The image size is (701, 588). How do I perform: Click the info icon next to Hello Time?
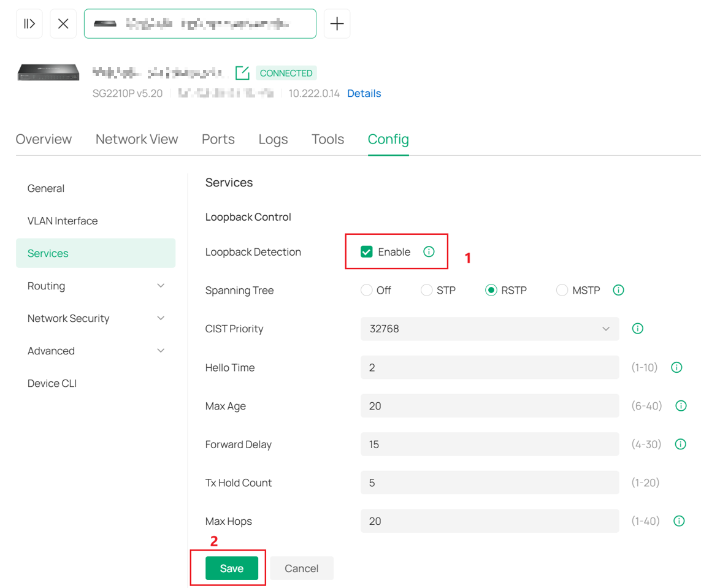(676, 367)
